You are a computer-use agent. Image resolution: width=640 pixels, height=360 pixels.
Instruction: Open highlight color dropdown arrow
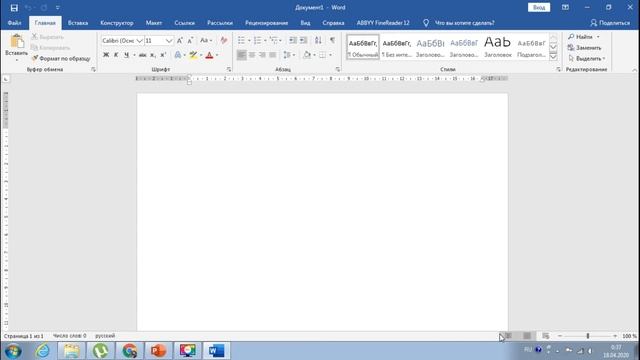point(201,55)
